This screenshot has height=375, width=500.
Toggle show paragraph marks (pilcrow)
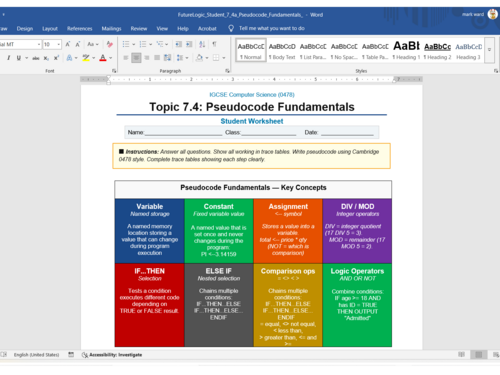pos(214,44)
